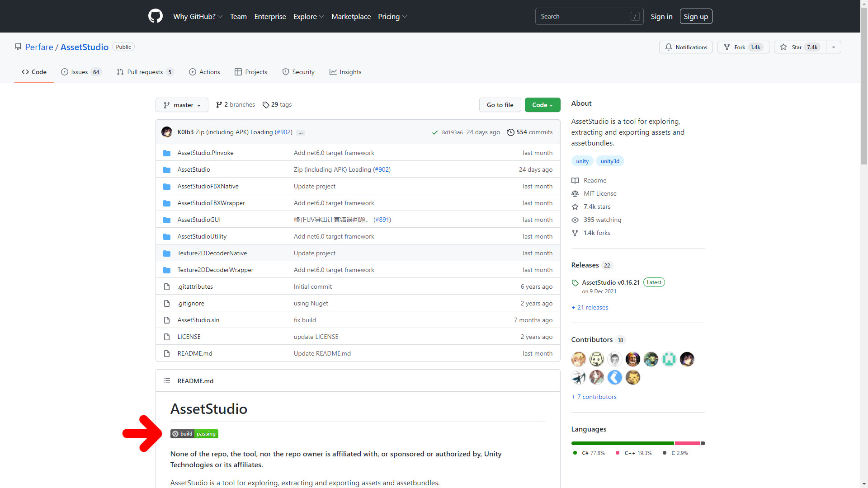Focus the GitHub search field
The height and width of the screenshot is (488, 868).
(583, 16)
